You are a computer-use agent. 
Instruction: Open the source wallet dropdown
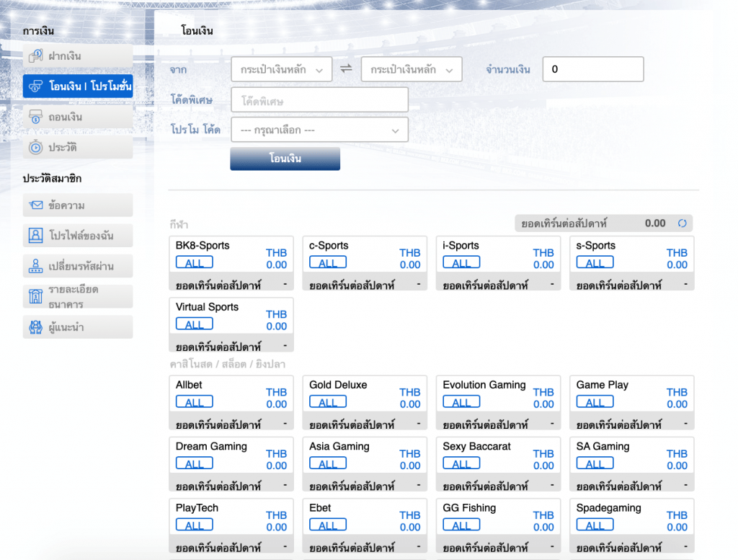(x=281, y=69)
